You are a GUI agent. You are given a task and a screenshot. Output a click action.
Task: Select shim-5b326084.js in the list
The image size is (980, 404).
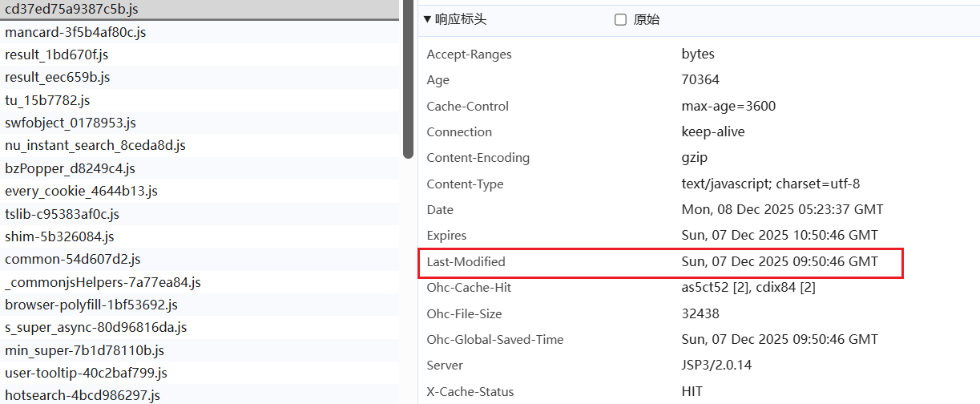[200, 236]
